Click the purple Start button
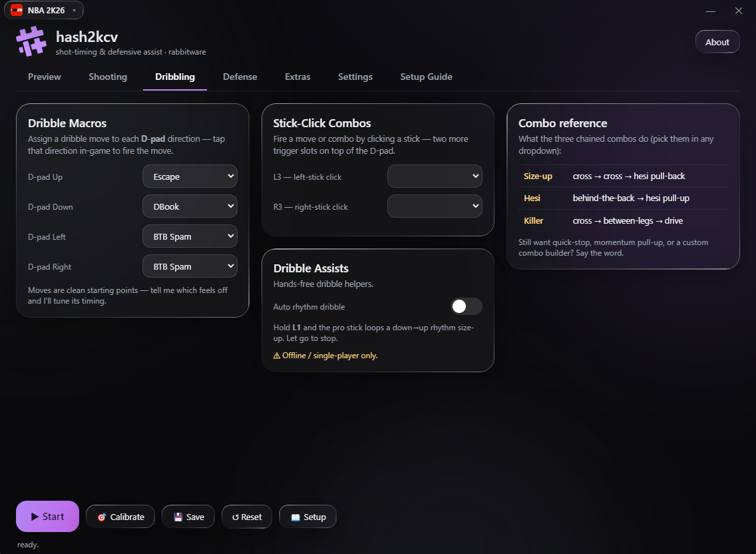756x554 pixels. [x=47, y=516]
